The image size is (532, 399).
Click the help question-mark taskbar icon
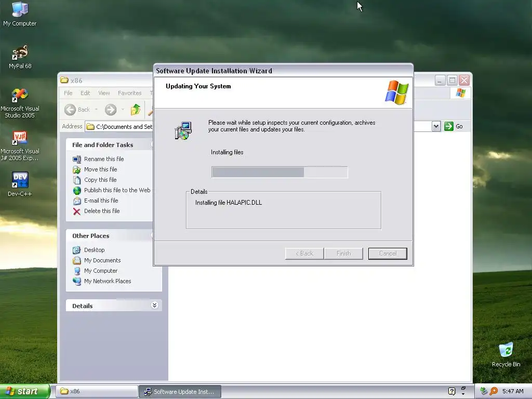coord(451,391)
